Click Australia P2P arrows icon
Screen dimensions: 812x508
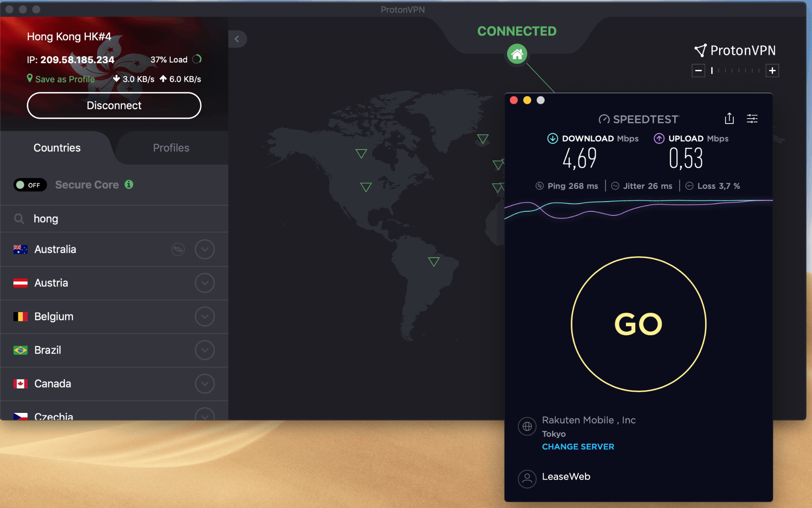click(x=178, y=249)
